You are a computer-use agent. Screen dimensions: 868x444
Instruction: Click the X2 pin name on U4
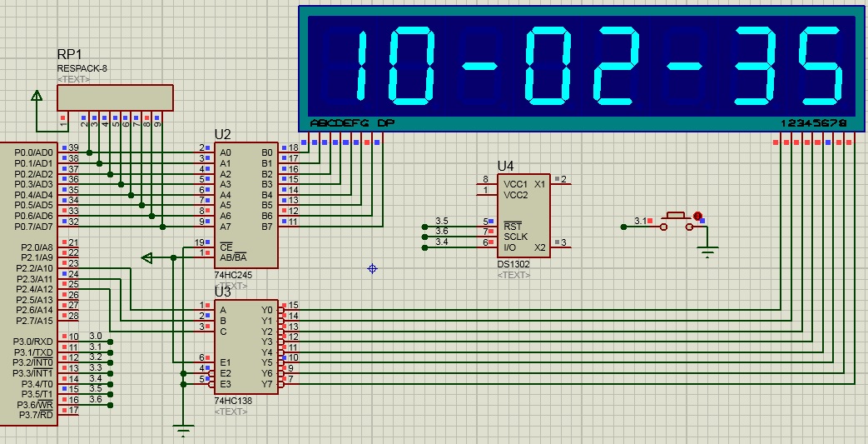[540, 247]
